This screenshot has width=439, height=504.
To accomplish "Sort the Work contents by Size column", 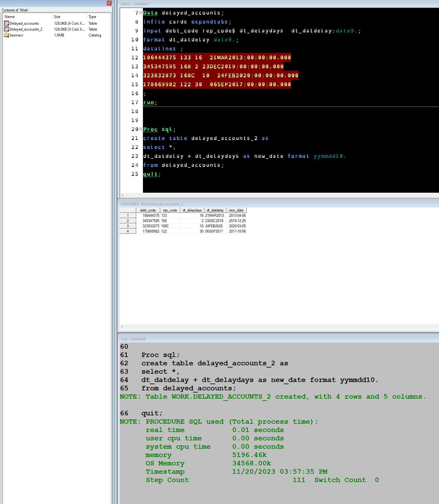I will [69, 17].
